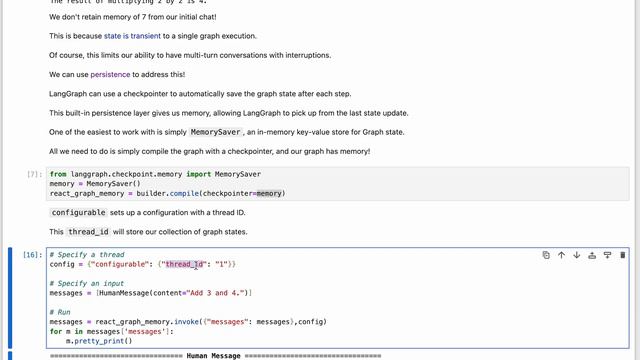Click the "# Run" comment line
Viewport: 640px width, 360px height.
tap(60, 312)
